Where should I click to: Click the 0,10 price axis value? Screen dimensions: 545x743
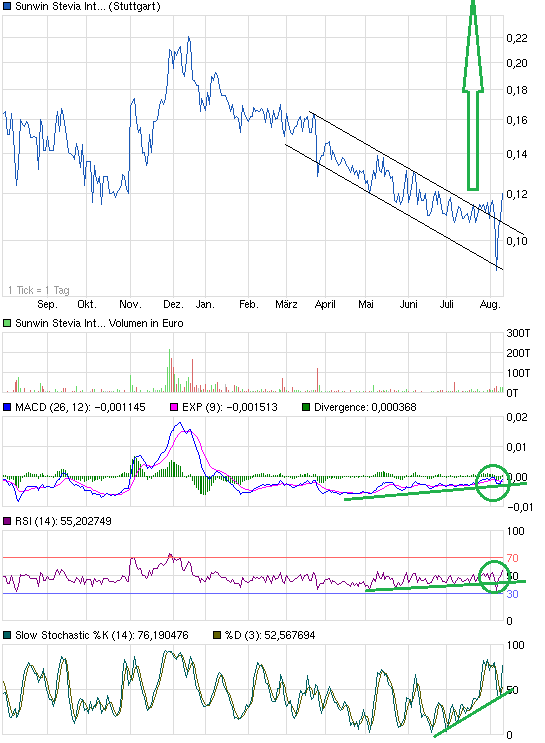point(517,241)
